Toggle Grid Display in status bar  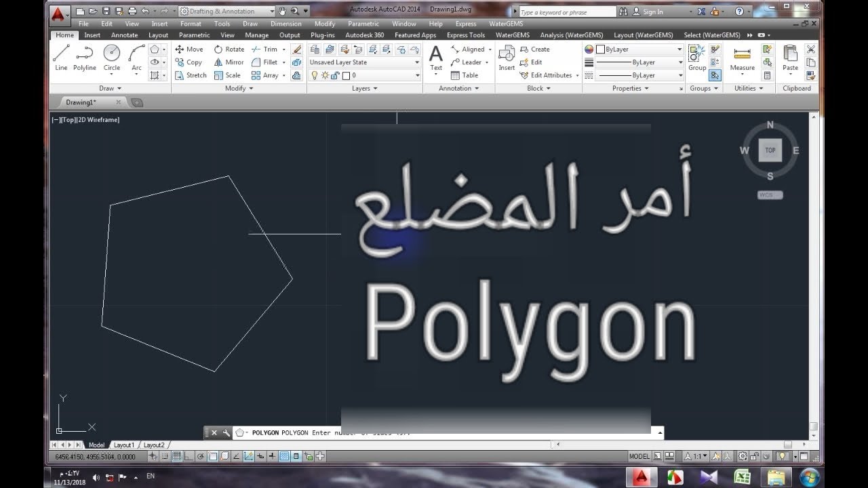[178, 457]
